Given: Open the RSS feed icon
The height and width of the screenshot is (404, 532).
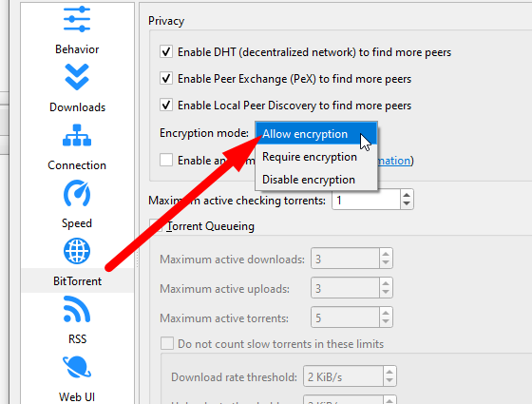Looking at the screenshot, I should click(77, 309).
